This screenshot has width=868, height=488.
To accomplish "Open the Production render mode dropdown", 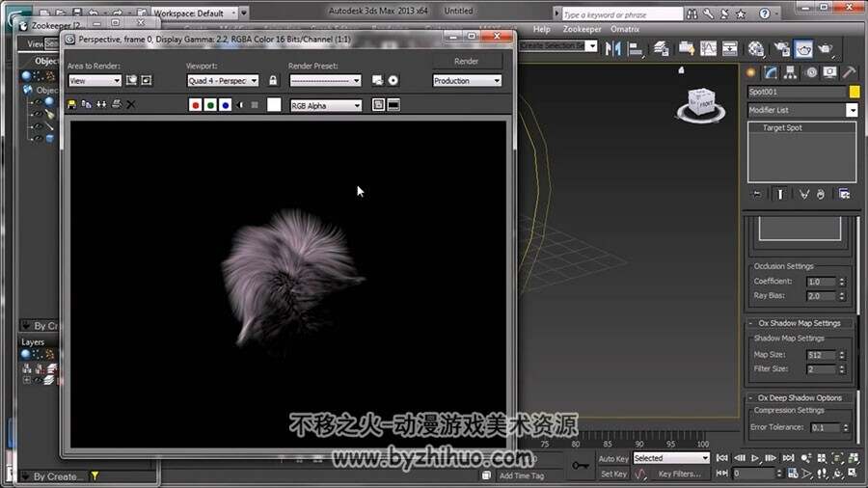I will point(467,81).
